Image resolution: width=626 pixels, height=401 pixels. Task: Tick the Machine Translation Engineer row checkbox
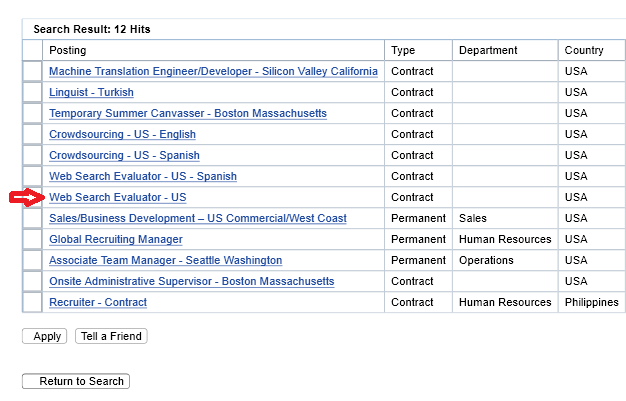(x=33, y=72)
